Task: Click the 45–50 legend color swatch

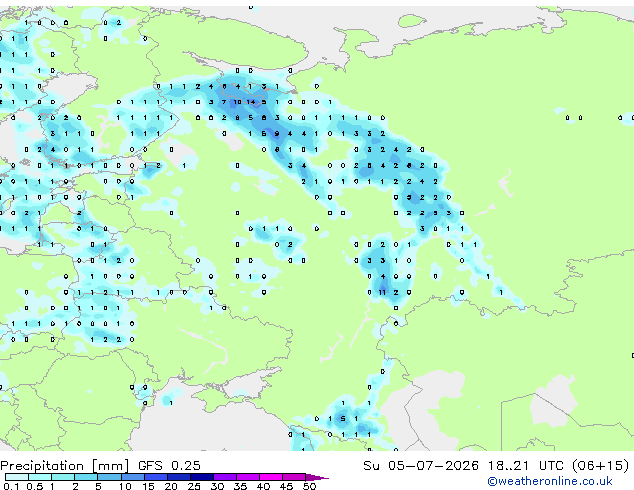Action: point(294,477)
